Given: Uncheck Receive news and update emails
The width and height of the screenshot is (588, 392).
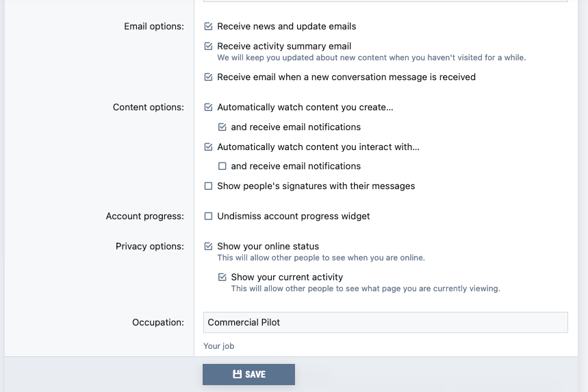Looking at the screenshot, I should pyautogui.click(x=208, y=26).
